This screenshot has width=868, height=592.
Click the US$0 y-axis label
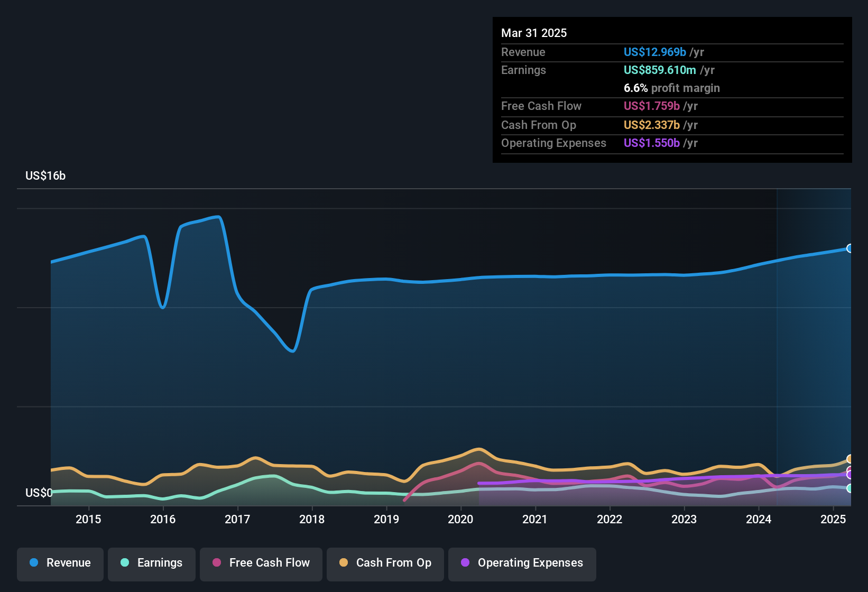pos(39,493)
